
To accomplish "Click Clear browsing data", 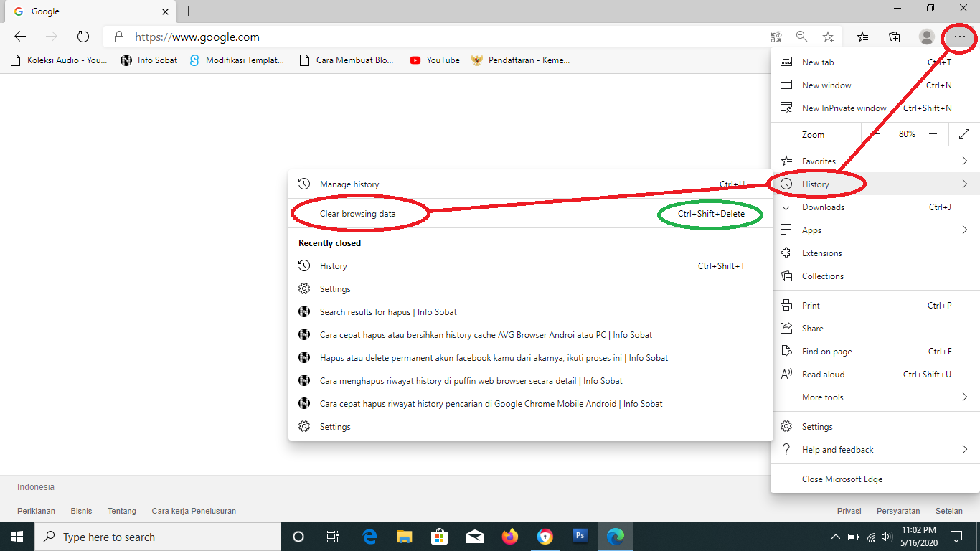I will coord(531,214).
